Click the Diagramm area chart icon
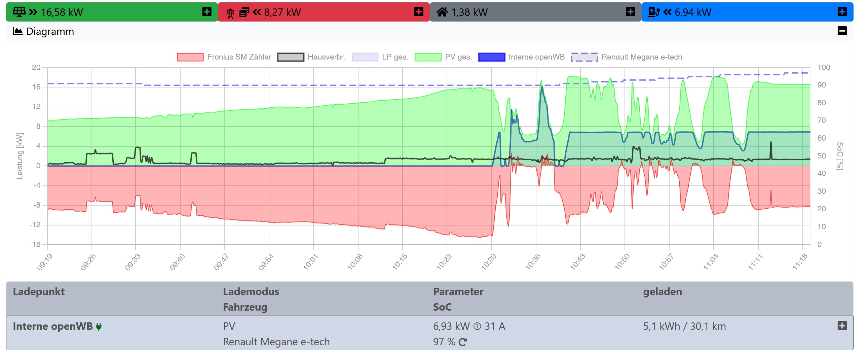 click(17, 31)
